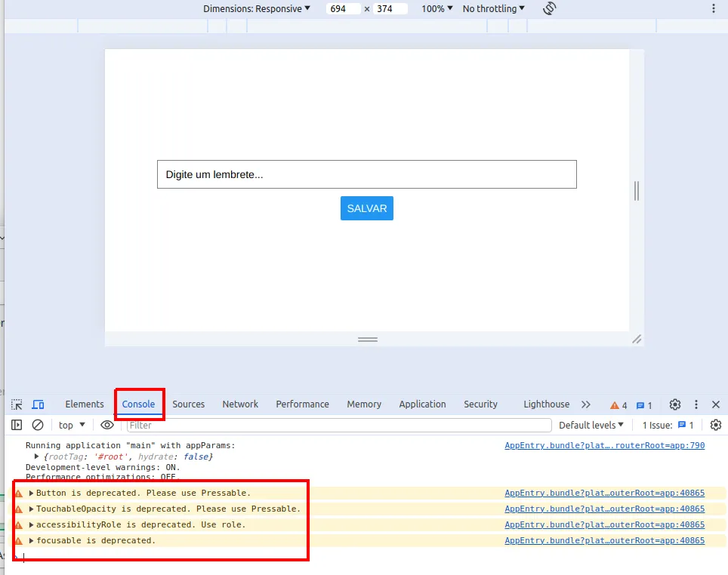This screenshot has width=728, height=575.
Task: Open the No throttling dropdown
Action: pos(494,8)
